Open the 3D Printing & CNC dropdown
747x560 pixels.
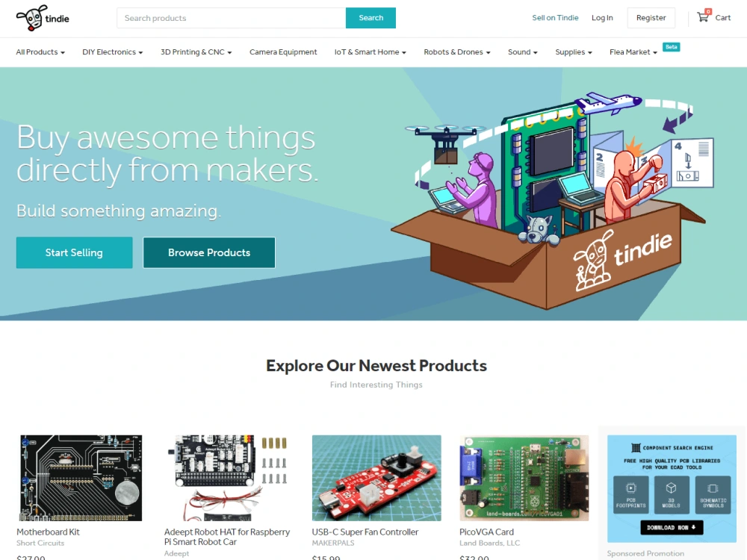(x=196, y=52)
